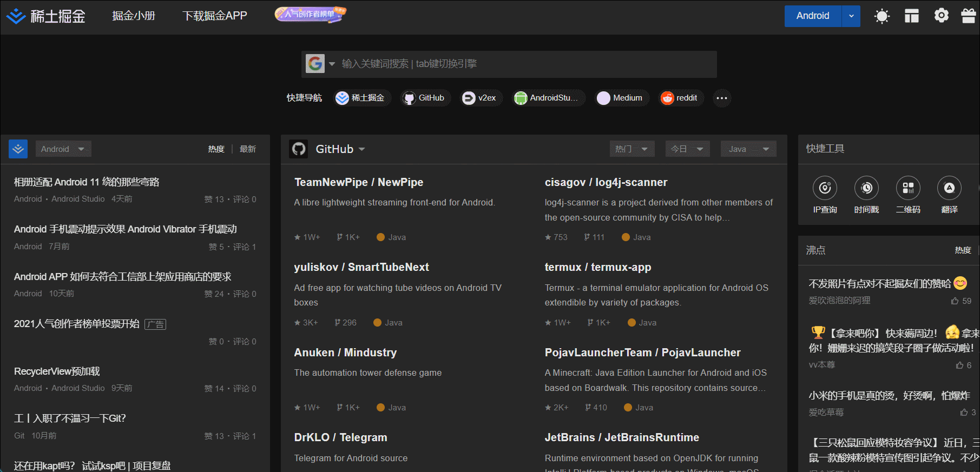Screen dimensions: 980x472
Task: Open termux / termux-app repository
Action: [x=598, y=267]
